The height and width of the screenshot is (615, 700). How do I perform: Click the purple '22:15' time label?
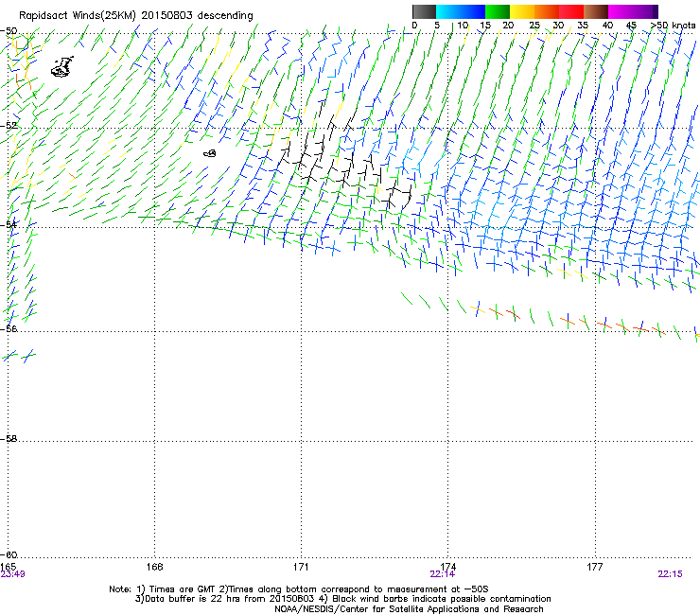(670, 574)
